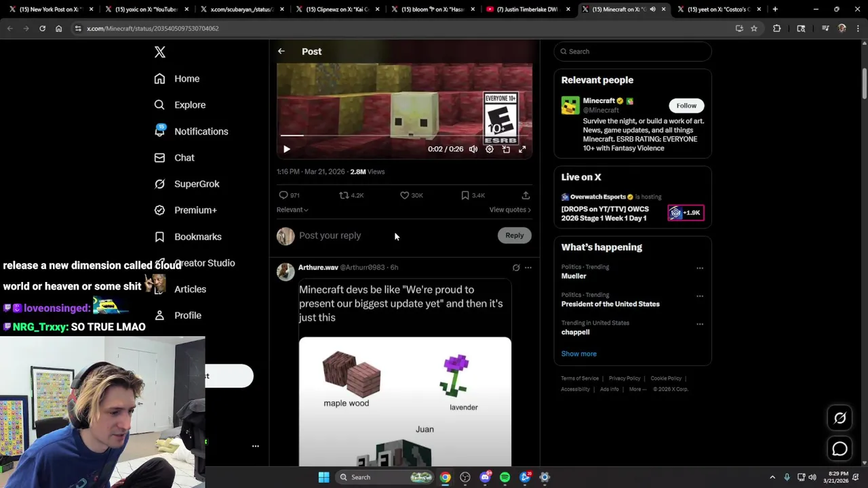Image resolution: width=868 pixels, height=488 pixels.
Task: Click the X Search box
Action: (633, 52)
